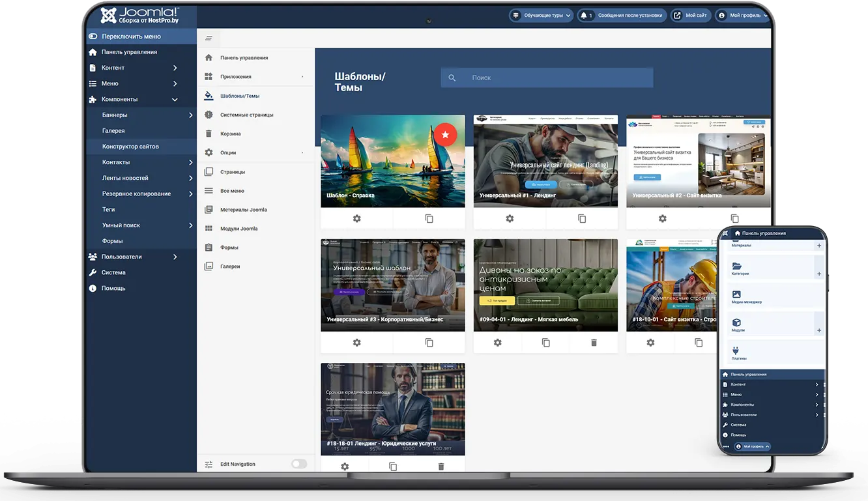Expand the Приложения submenu arrow
Viewport: 868px width, 501px height.
302,77
